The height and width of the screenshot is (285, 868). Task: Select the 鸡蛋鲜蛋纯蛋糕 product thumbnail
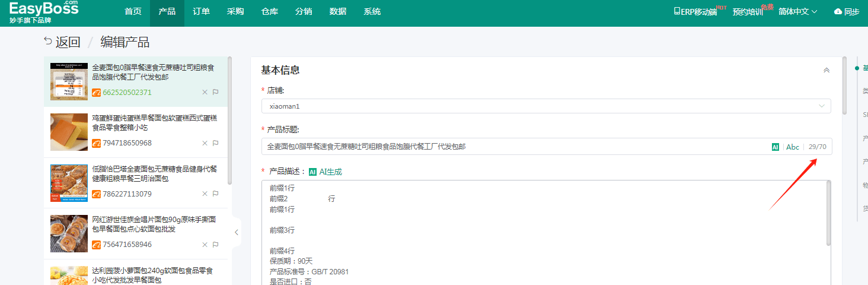tap(69, 131)
